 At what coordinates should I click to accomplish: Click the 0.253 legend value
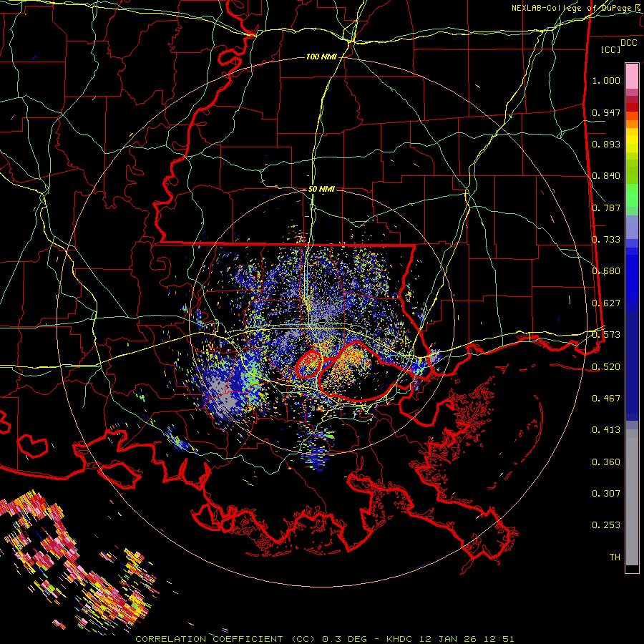pos(606,525)
